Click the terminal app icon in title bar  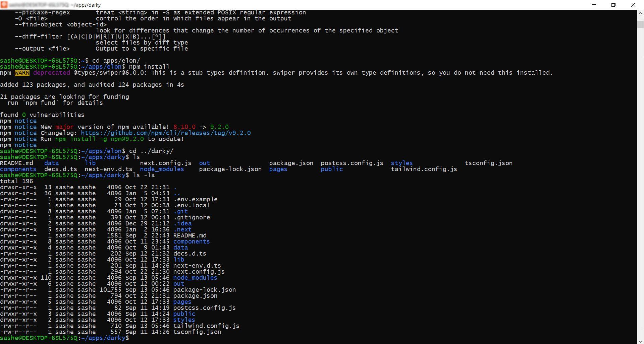4,5
